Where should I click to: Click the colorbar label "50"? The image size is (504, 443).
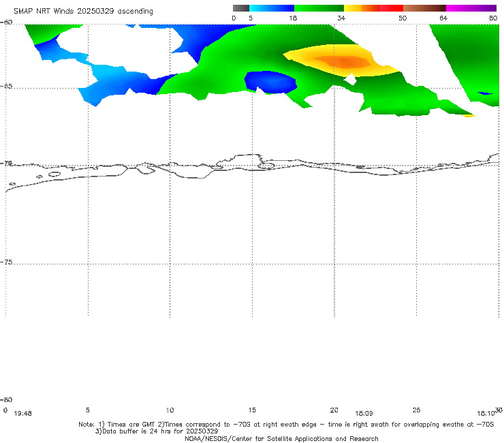point(403,18)
